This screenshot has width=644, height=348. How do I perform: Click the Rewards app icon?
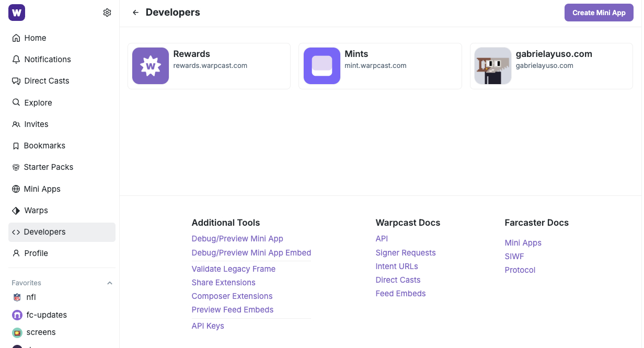coord(151,66)
